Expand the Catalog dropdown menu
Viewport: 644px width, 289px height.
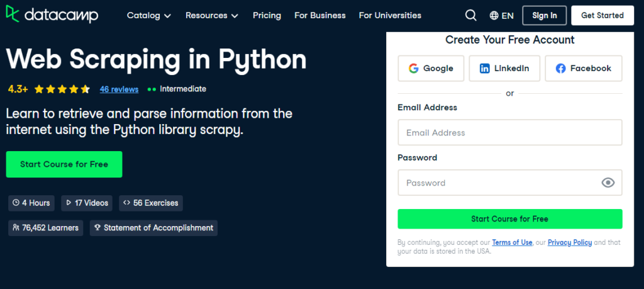[x=148, y=16]
